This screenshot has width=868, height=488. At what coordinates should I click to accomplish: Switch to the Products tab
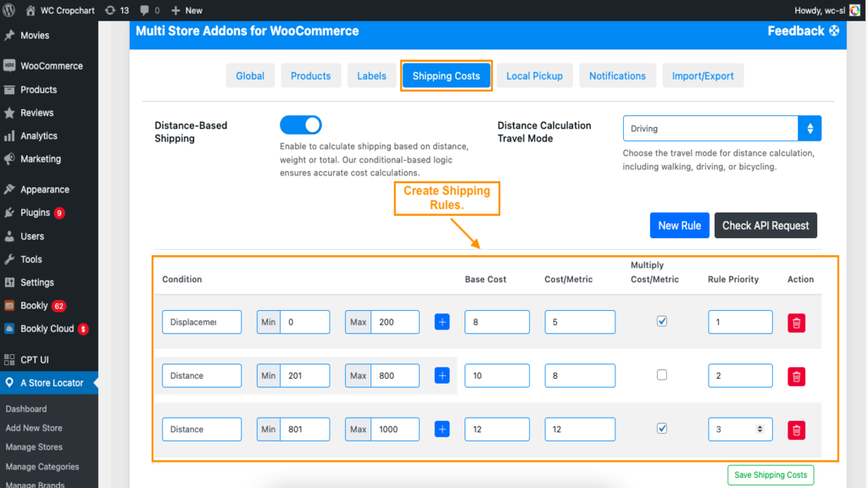coord(310,75)
